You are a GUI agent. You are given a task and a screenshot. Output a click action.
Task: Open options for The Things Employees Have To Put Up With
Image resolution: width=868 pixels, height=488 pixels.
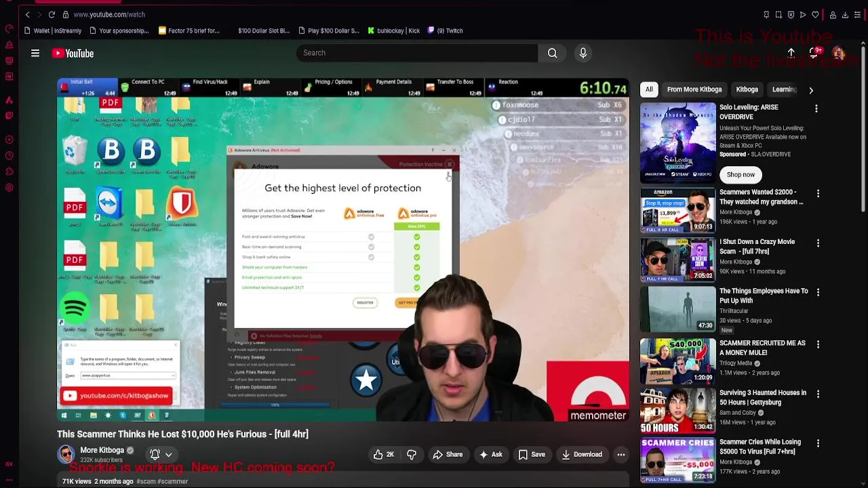click(x=818, y=292)
